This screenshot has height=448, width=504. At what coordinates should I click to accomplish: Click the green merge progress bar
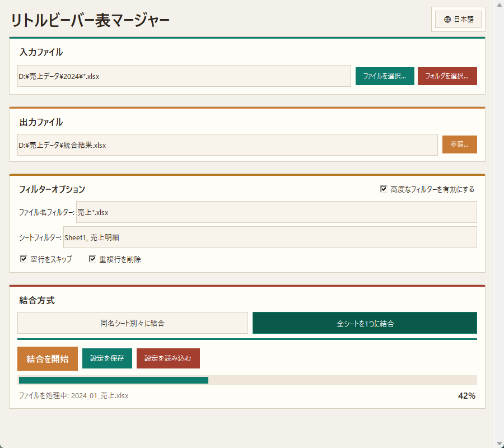click(x=114, y=380)
